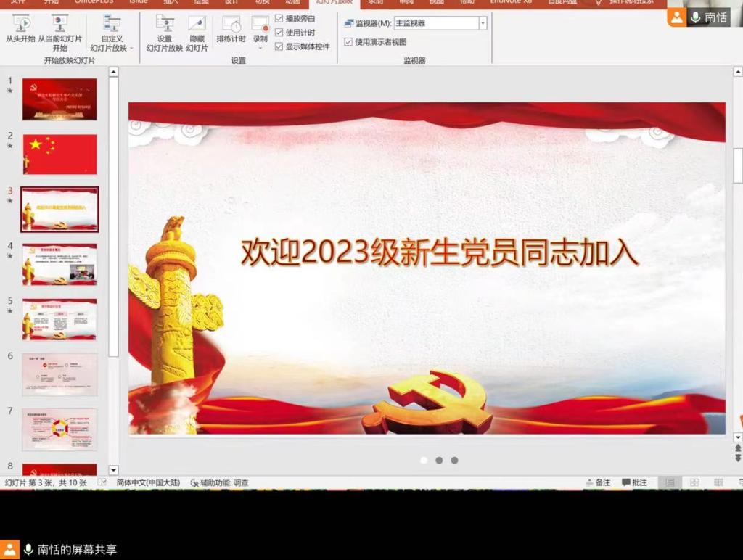Switch to Reading view icon
743x560 pixels.
point(719,482)
